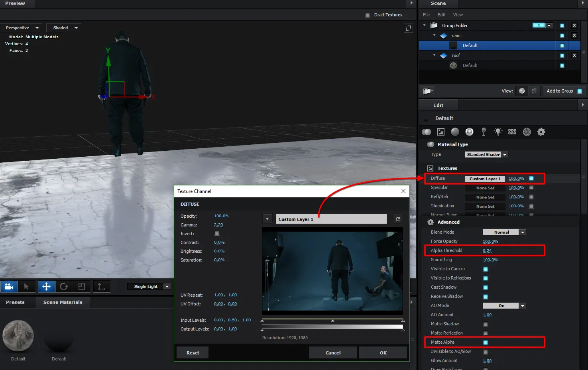588x370 pixels.
Task: Toggle the Matte Alpha checkbox
Action: [486, 342]
